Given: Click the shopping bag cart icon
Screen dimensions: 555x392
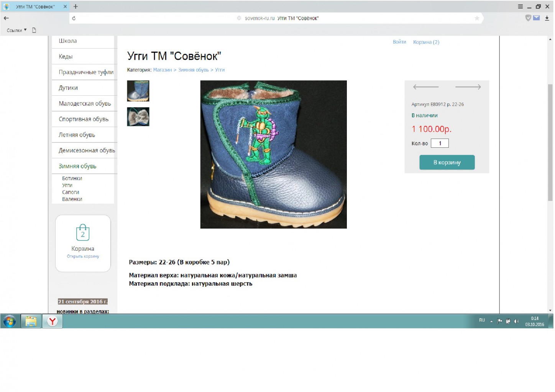Looking at the screenshot, I should coord(83,232).
